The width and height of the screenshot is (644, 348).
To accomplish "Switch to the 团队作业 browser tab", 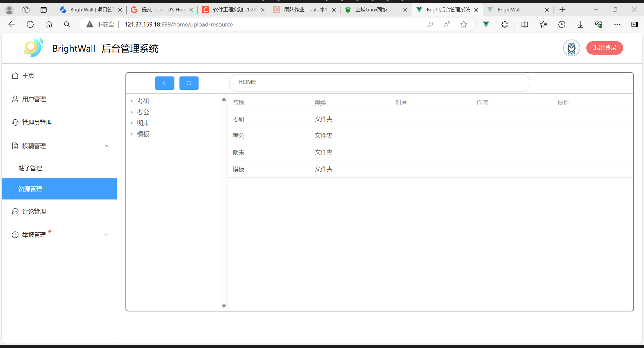I will tap(305, 10).
